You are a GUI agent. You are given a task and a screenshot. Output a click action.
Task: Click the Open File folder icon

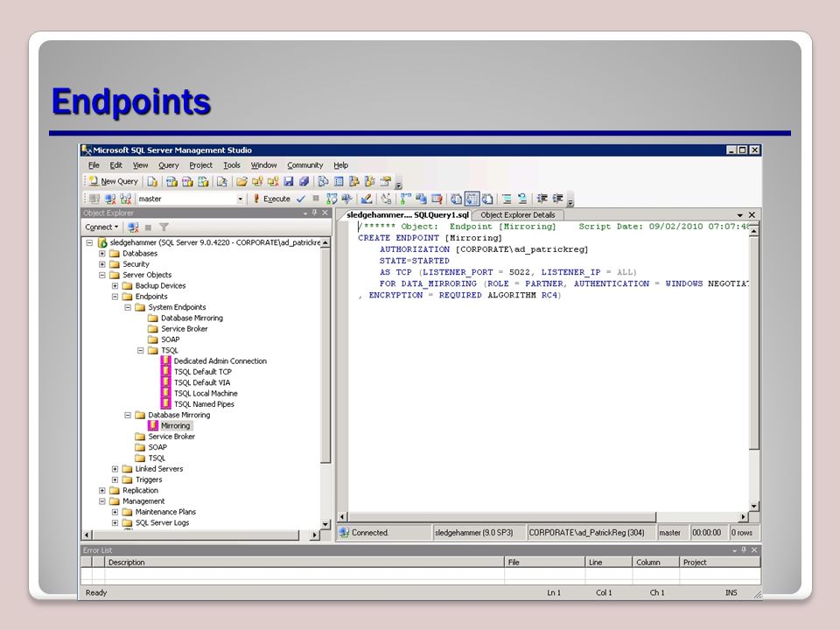pos(242,182)
